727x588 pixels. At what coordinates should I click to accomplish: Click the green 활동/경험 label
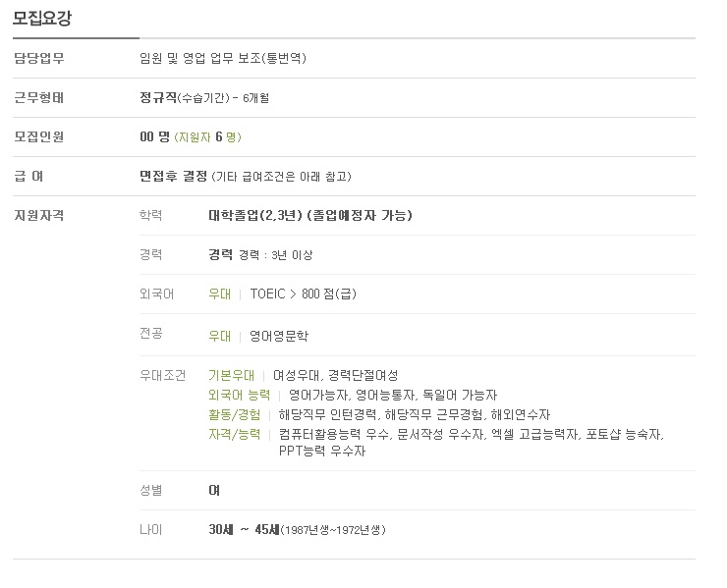[236, 414]
